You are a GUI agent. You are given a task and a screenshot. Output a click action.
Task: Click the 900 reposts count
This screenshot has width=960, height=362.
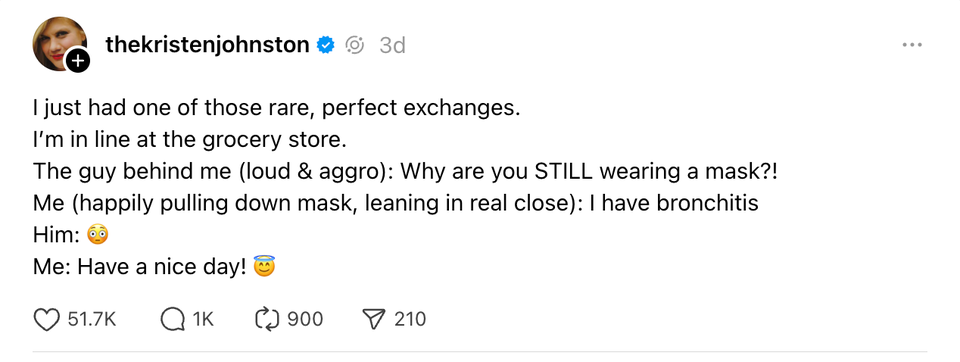305,319
